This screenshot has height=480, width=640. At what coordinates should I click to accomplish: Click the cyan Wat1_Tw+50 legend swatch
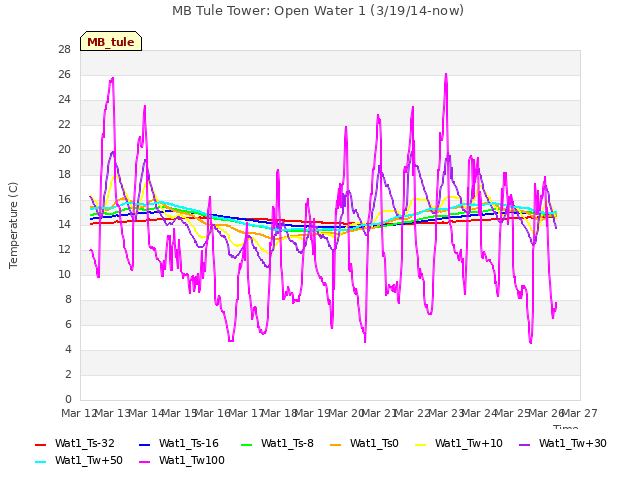pos(40,462)
